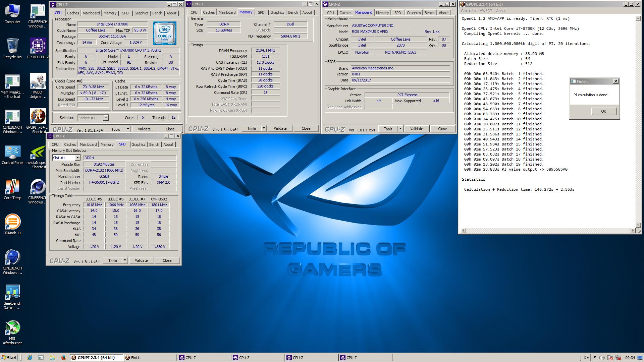
Task: Show hidden system tray icons
Action: (595, 358)
